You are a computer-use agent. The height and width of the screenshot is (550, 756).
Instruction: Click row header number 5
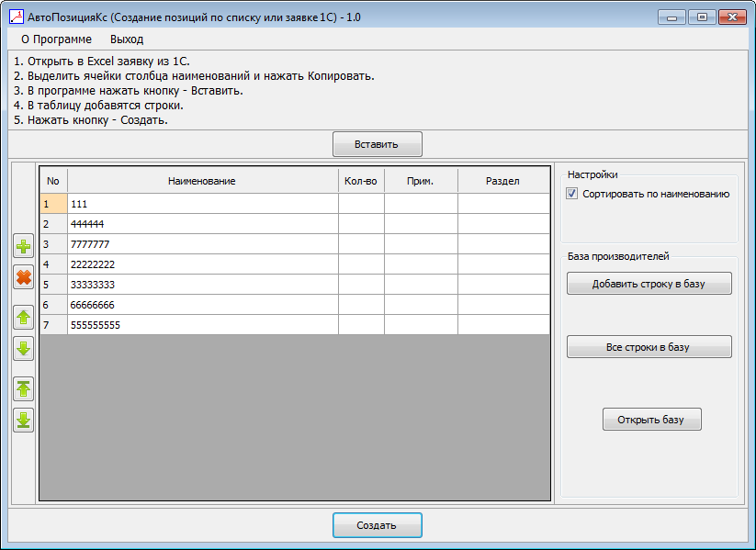[53, 285]
